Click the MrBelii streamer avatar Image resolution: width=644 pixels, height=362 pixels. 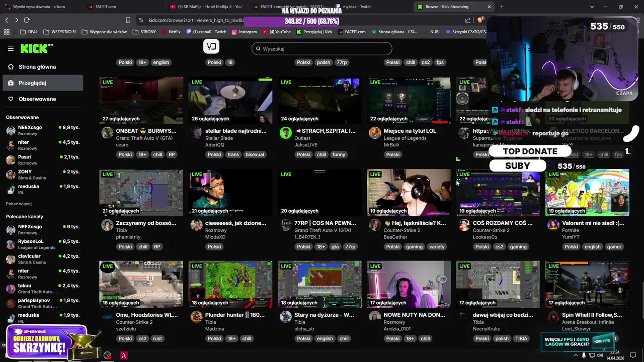(x=375, y=133)
